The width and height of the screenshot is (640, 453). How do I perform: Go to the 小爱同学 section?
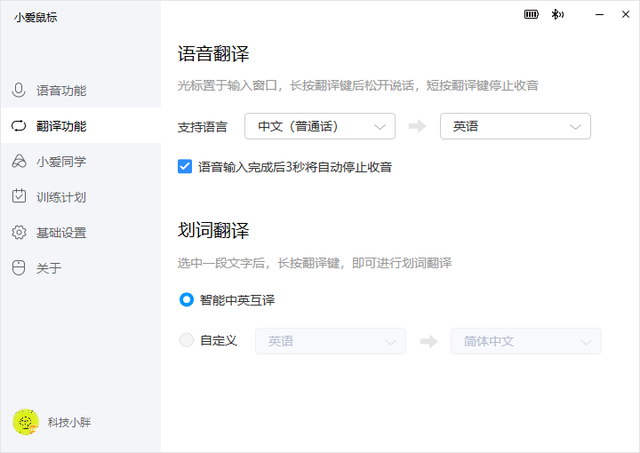[x=81, y=161]
